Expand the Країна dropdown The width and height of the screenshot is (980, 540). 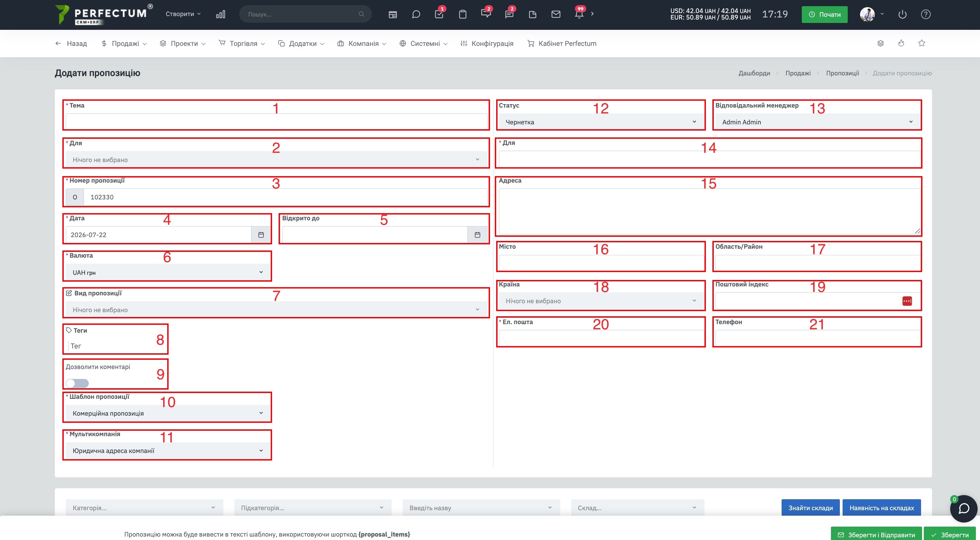coord(600,301)
